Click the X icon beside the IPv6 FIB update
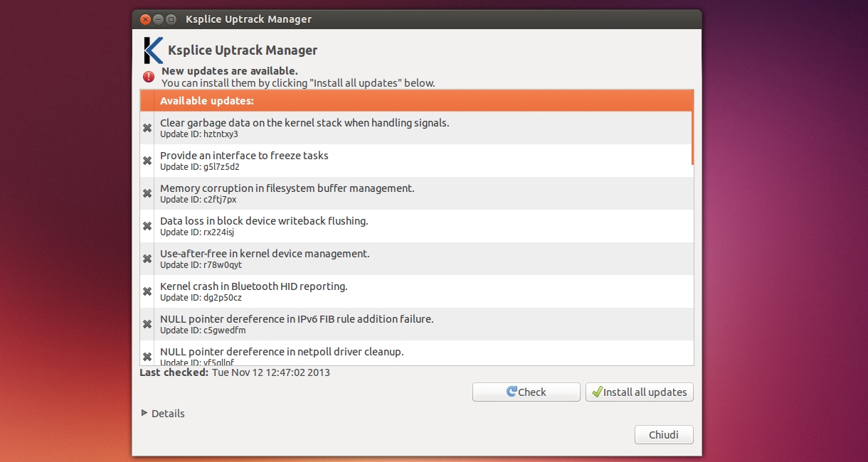 click(x=147, y=324)
